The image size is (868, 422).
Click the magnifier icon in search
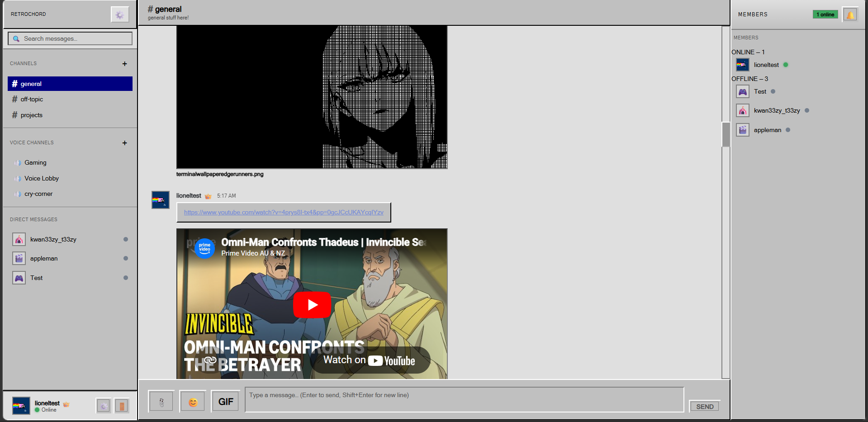point(16,39)
